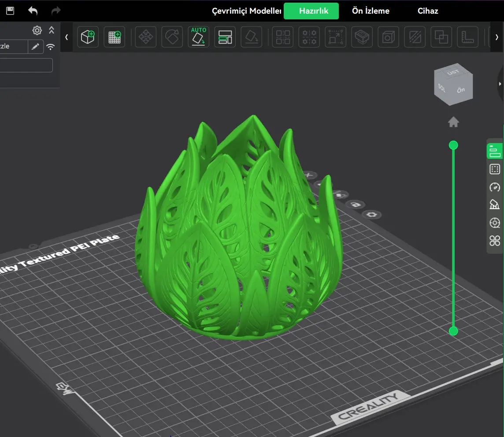The height and width of the screenshot is (437, 504).
Task: Select the Scale tool icon
Action: click(336, 37)
